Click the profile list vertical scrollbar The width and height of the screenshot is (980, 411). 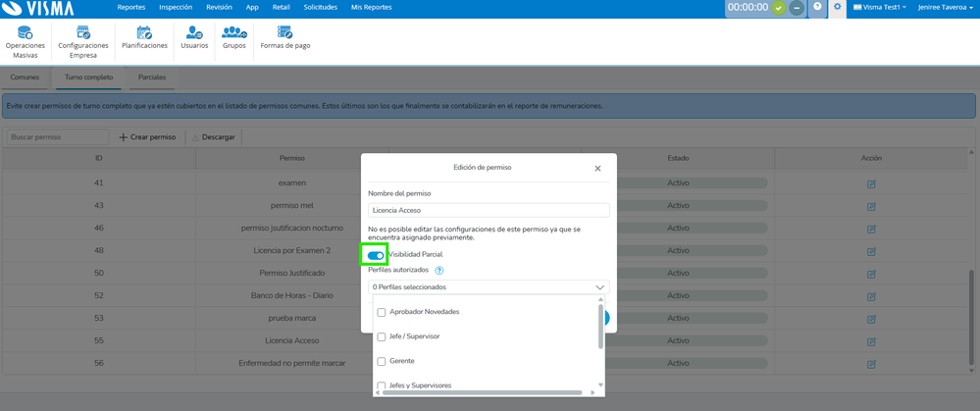[600, 326]
